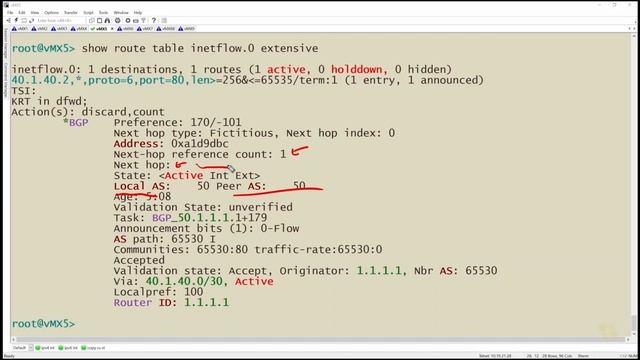Open the Edit menu
Screen dimensions: 640x360
click(x=22, y=13)
